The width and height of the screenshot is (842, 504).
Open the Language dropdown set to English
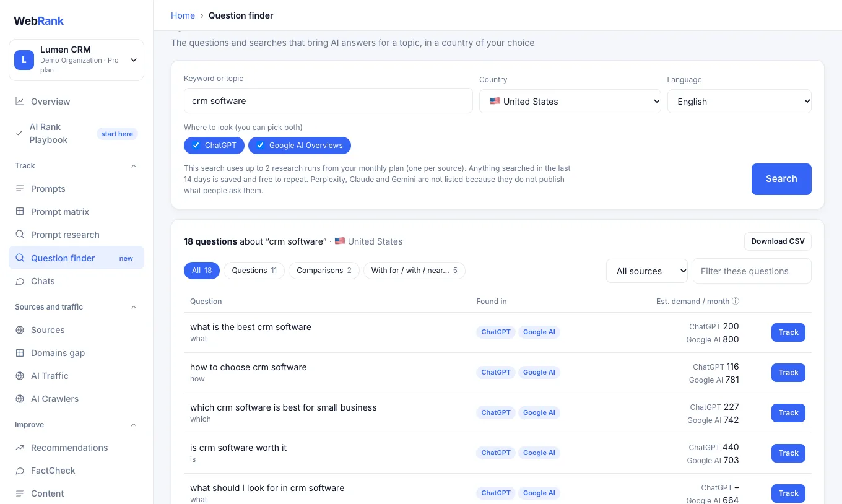tap(739, 102)
